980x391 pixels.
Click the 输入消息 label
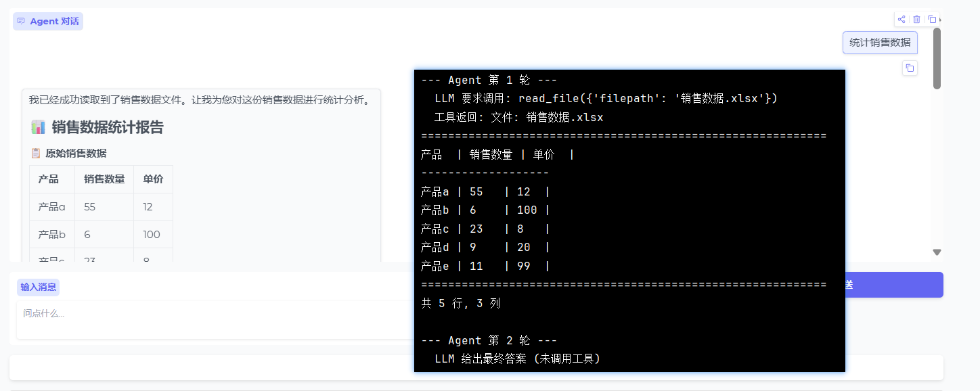coord(39,287)
